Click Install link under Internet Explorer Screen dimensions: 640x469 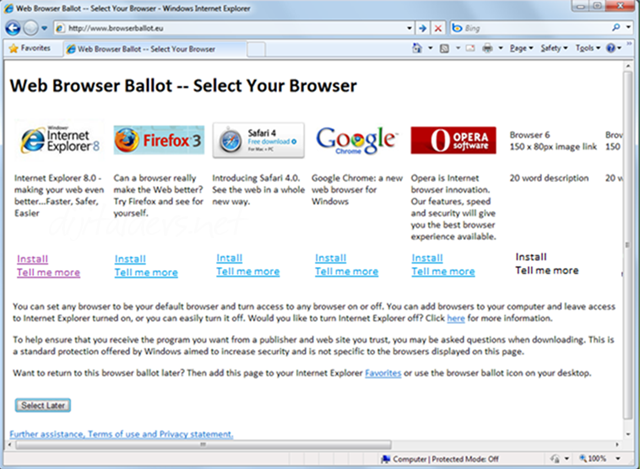33,259
